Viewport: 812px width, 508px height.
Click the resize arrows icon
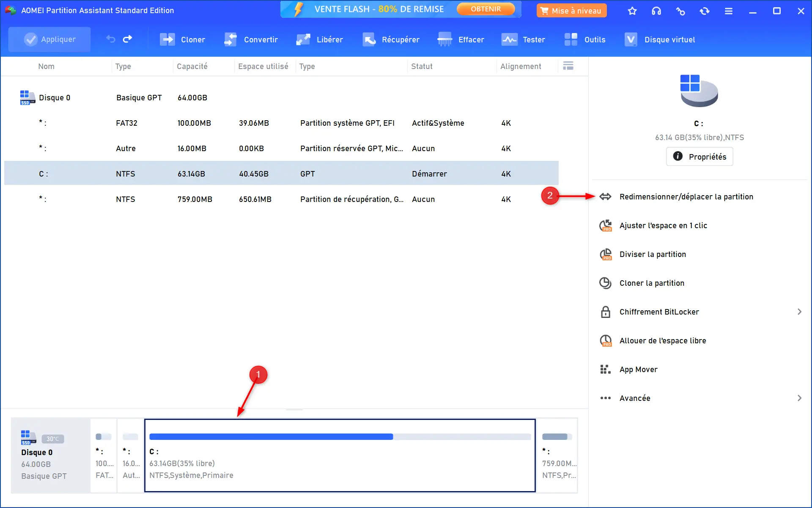[x=605, y=197]
